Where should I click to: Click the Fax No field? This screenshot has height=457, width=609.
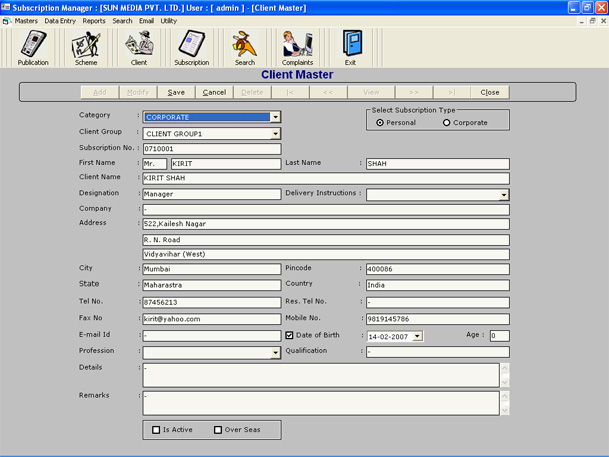(212, 319)
